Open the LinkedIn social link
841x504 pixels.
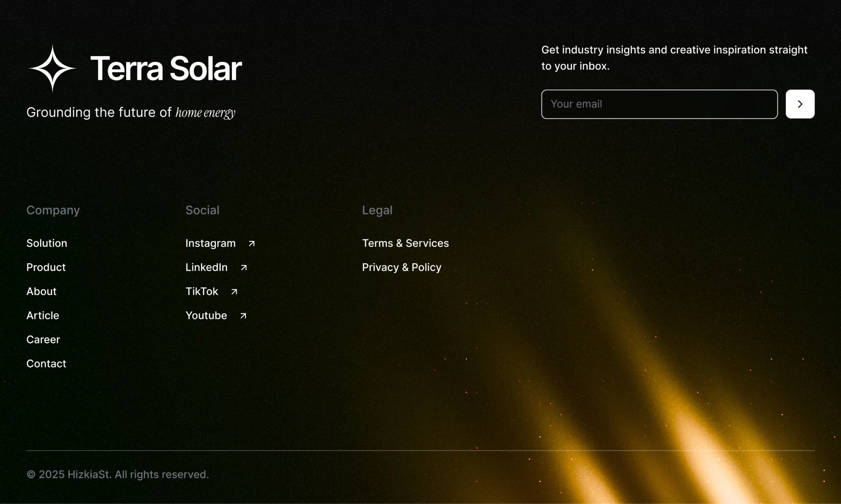pos(206,267)
